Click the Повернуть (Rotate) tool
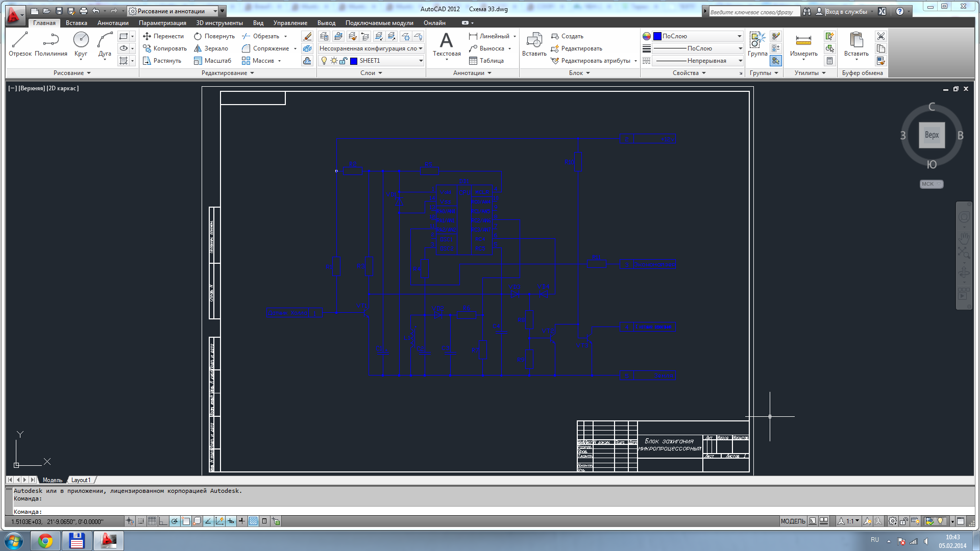The image size is (980, 551). (214, 36)
